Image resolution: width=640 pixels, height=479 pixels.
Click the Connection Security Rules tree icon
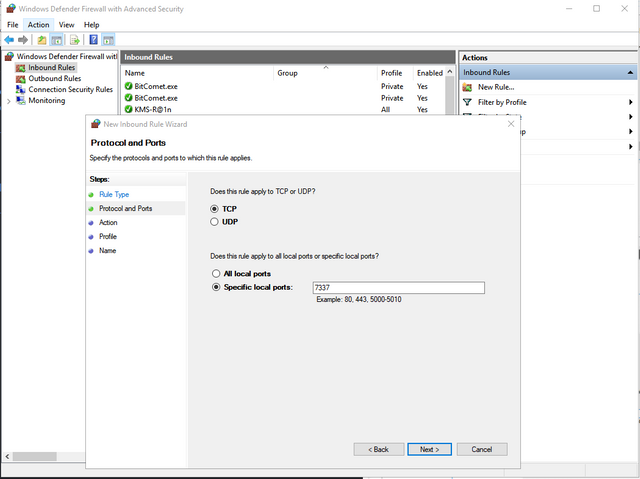click(20, 89)
